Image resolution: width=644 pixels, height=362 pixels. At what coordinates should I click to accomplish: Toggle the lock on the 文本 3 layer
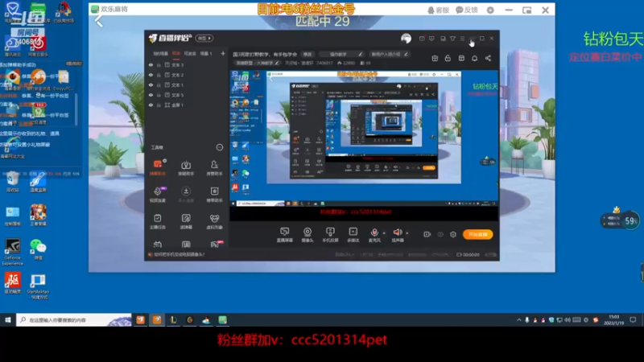pos(159,65)
